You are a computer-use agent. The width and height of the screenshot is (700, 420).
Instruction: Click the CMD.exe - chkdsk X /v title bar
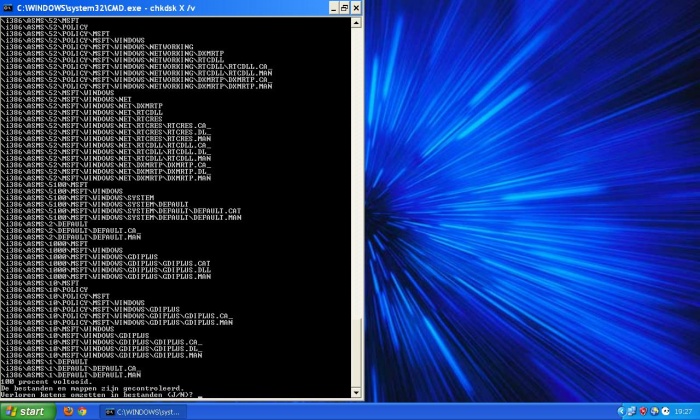coord(165,8)
